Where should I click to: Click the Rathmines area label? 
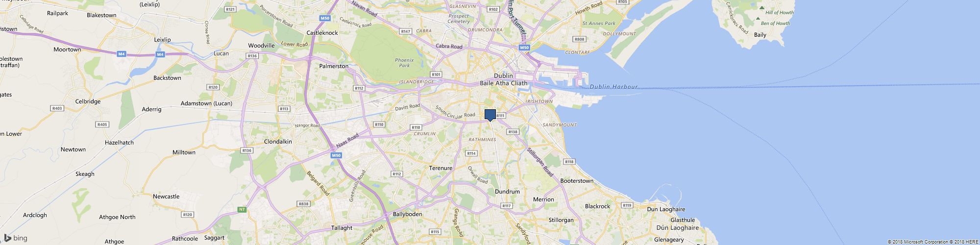click(x=483, y=140)
